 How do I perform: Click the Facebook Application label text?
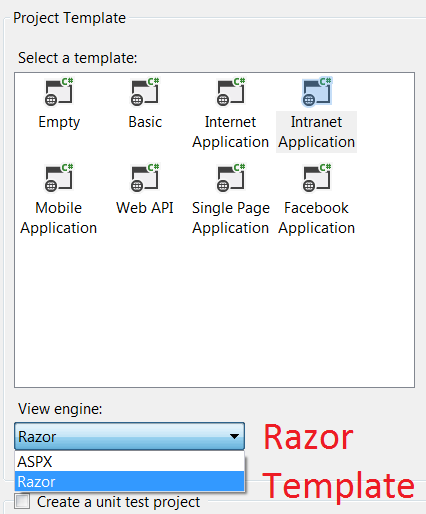pos(316,218)
